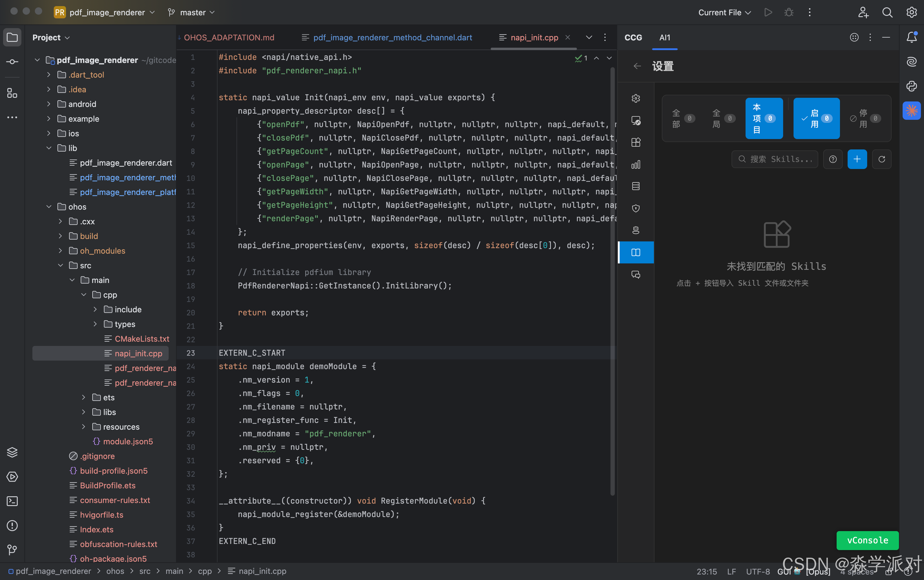The width and height of the screenshot is (924, 580).
Task: Toggle the 停用 disabled filter
Action: (x=866, y=119)
